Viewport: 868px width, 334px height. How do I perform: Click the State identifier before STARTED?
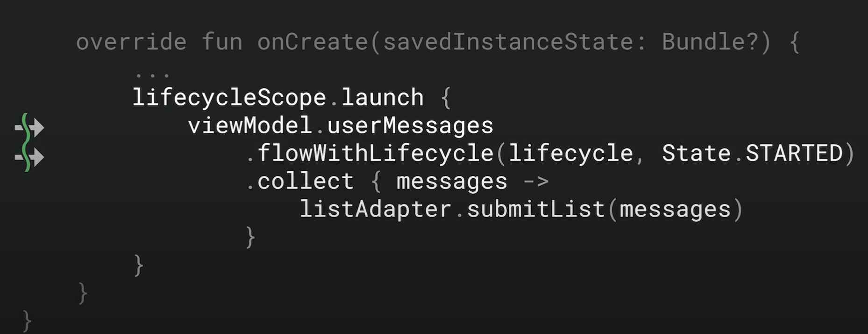click(x=696, y=154)
